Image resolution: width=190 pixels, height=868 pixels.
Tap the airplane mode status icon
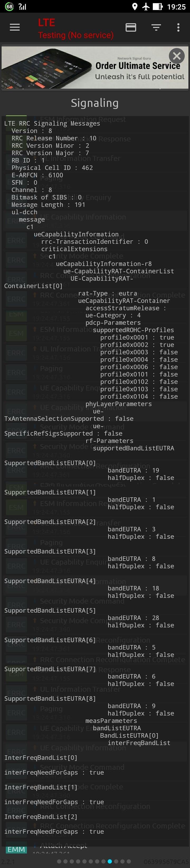146,7
